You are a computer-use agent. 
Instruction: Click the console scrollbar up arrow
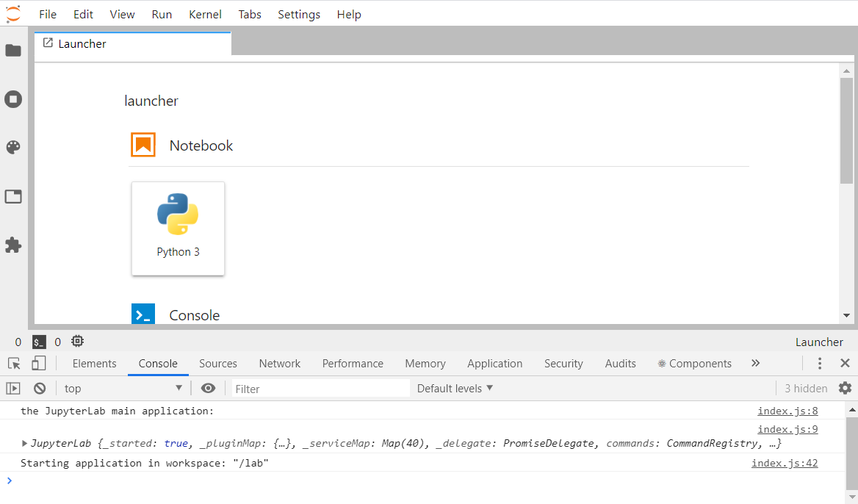[852, 410]
